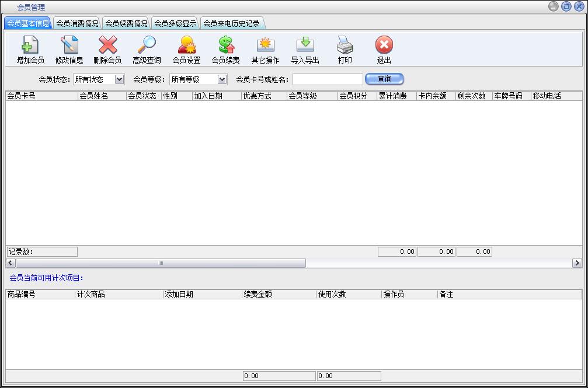Click the 会员卡号或姓名 input field
This screenshot has width=588, height=388.
coord(328,79)
